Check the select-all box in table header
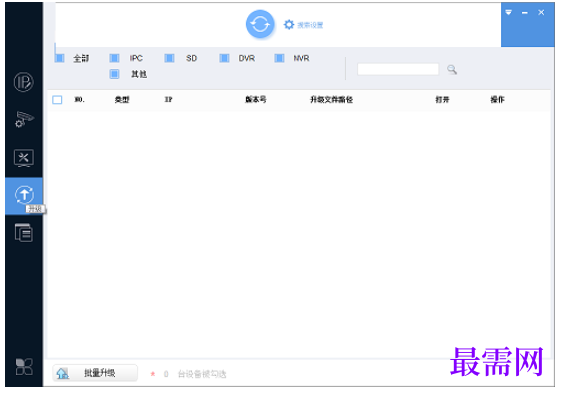Viewport: 562px width, 393px height. coord(57,100)
